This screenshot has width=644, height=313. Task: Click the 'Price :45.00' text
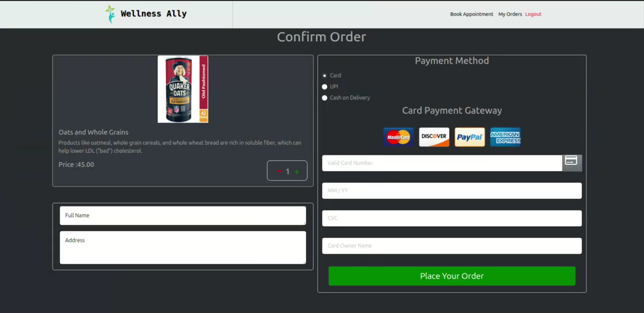[76, 165]
